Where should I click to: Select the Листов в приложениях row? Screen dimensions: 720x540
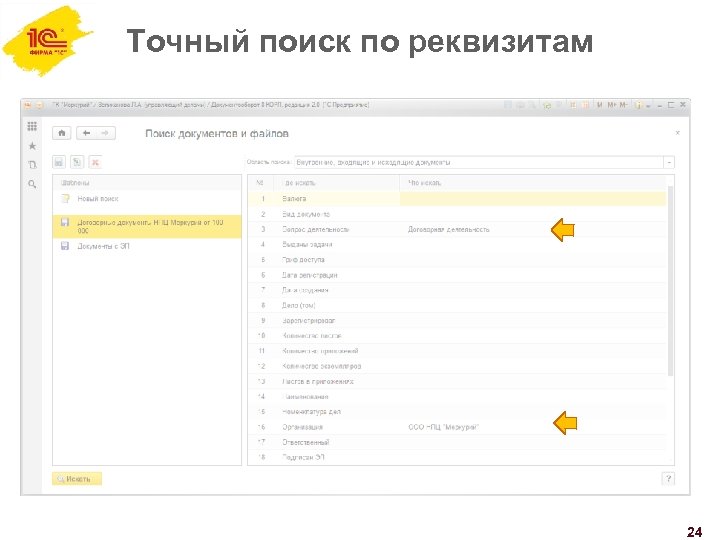(457, 381)
